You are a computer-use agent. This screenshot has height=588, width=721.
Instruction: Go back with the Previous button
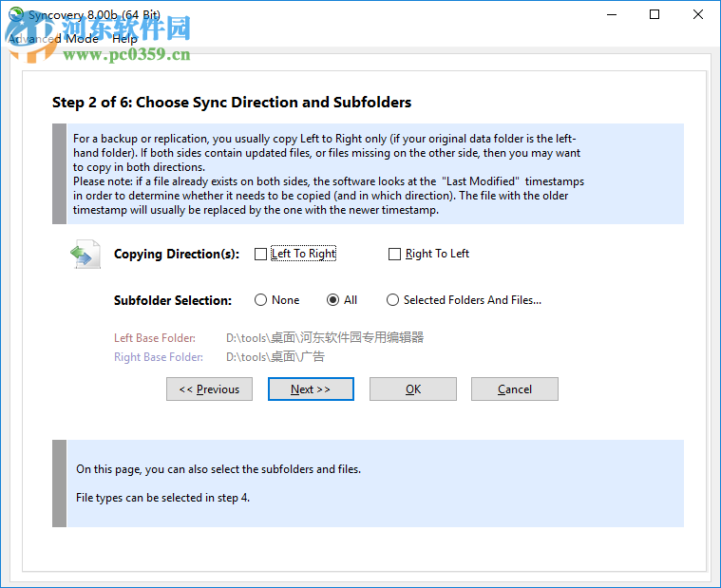click(x=209, y=389)
